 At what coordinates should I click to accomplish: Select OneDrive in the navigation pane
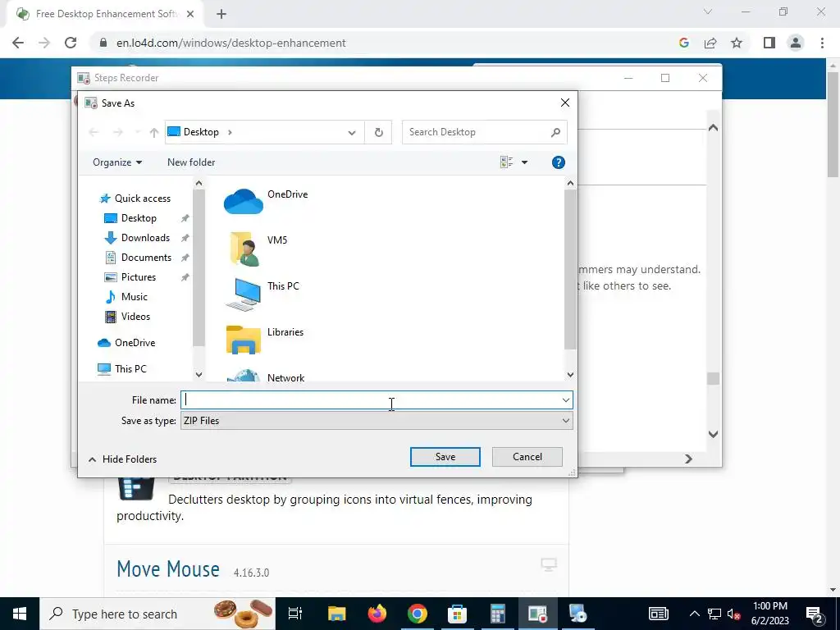[126, 343]
